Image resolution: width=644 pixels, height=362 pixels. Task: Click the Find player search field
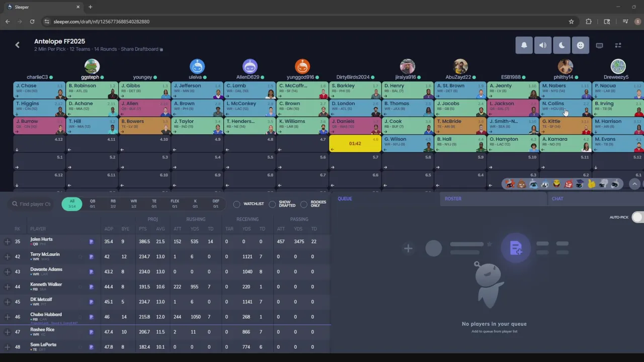click(x=31, y=204)
